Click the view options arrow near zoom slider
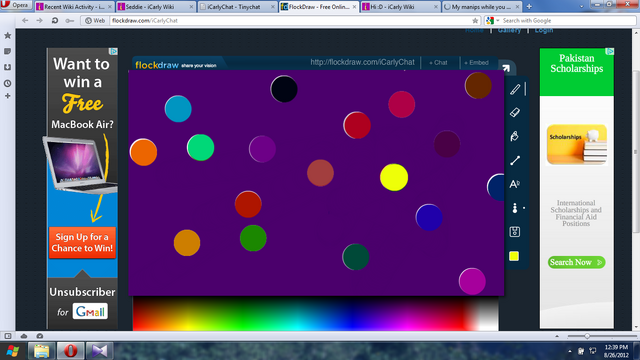The width and height of the screenshot is (640, 360). tap(557, 336)
